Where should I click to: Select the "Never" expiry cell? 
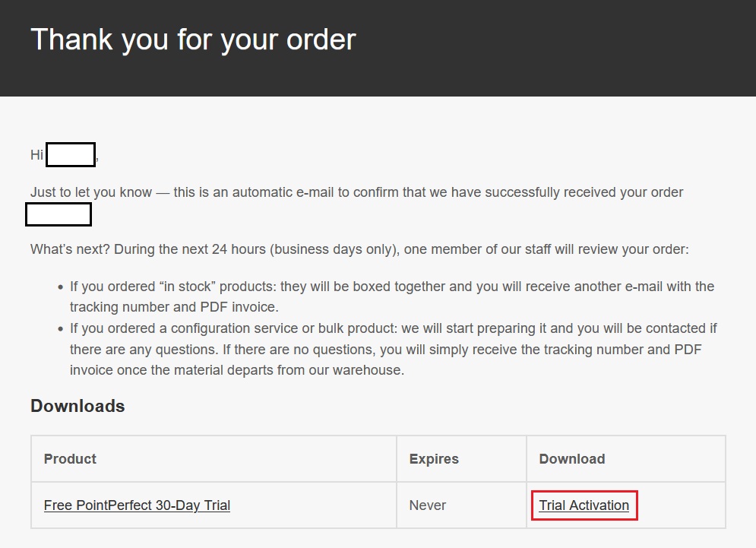click(x=428, y=505)
